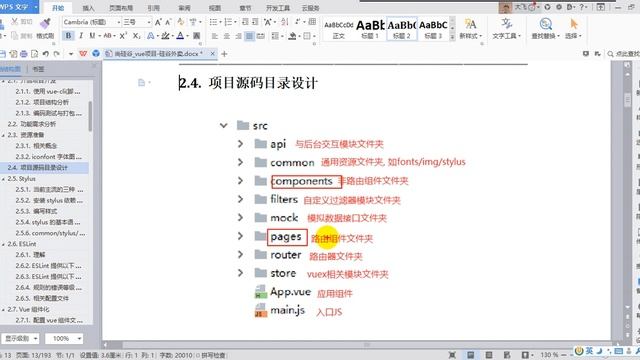Click the line spacing icon
Image resolution: width=640 pixels, height=360 pixels.
pos(275,36)
